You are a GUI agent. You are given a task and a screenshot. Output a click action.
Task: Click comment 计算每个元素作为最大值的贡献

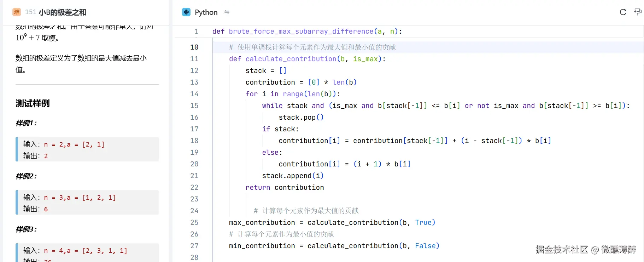(x=306, y=211)
